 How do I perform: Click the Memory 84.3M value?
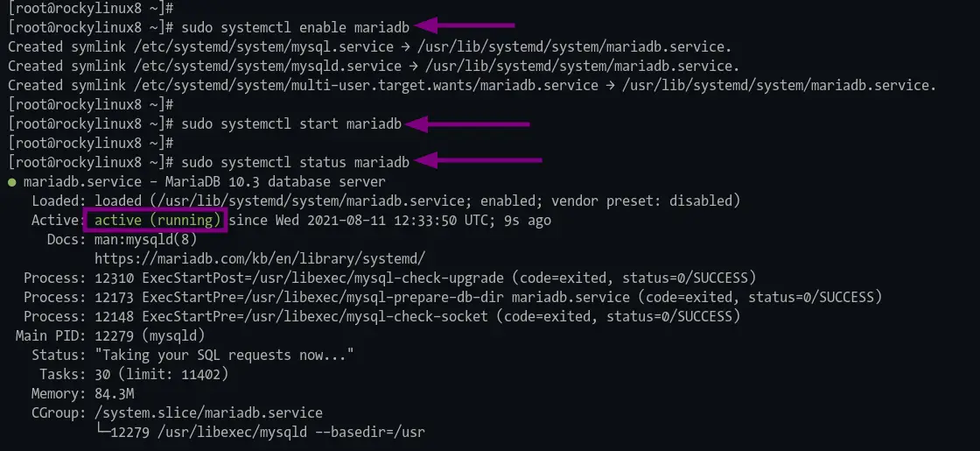tap(114, 394)
